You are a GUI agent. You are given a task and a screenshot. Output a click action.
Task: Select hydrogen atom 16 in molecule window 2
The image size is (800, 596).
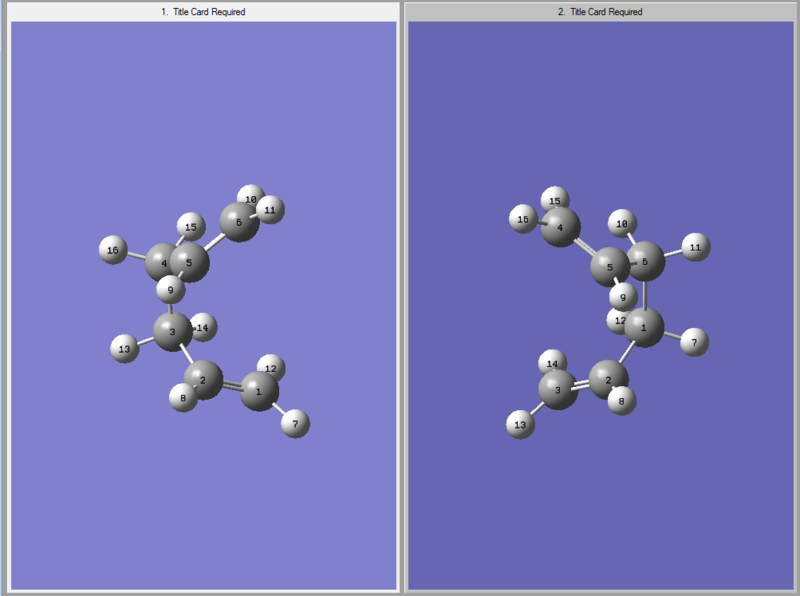point(523,219)
